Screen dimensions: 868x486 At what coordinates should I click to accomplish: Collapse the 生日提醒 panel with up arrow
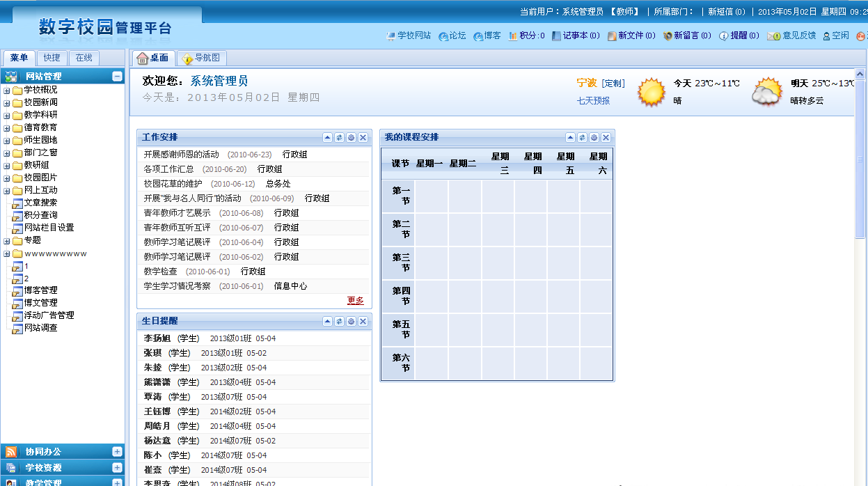pyautogui.click(x=327, y=322)
